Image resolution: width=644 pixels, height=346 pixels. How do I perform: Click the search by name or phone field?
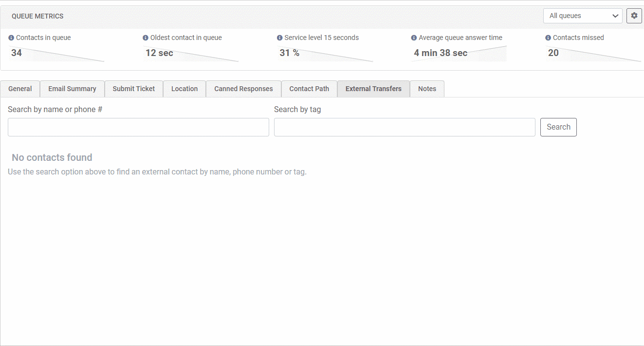(138, 127)
